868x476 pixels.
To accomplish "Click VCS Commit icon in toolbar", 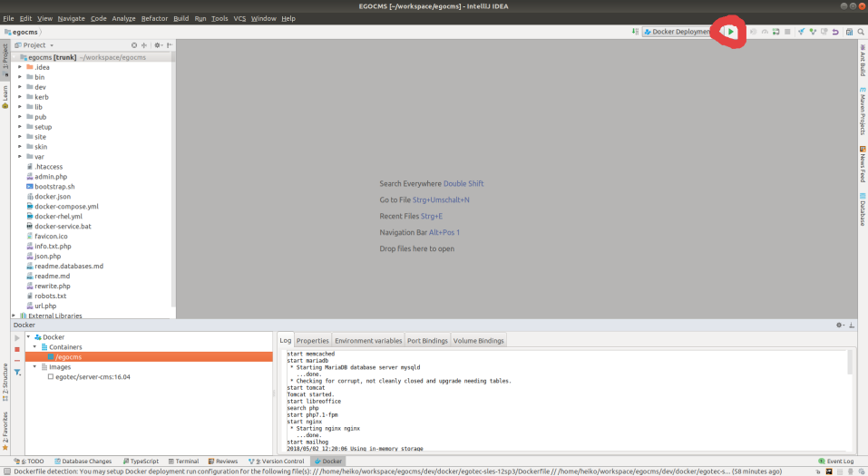I will coord(813,32).
